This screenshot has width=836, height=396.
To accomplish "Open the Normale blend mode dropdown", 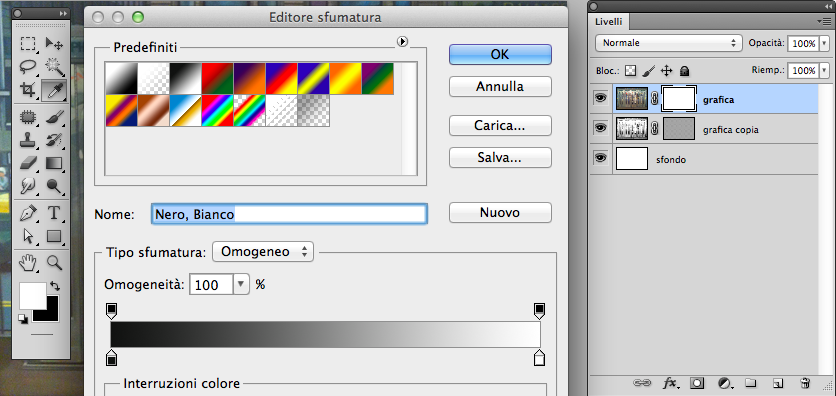I will (x=669, y=43).
